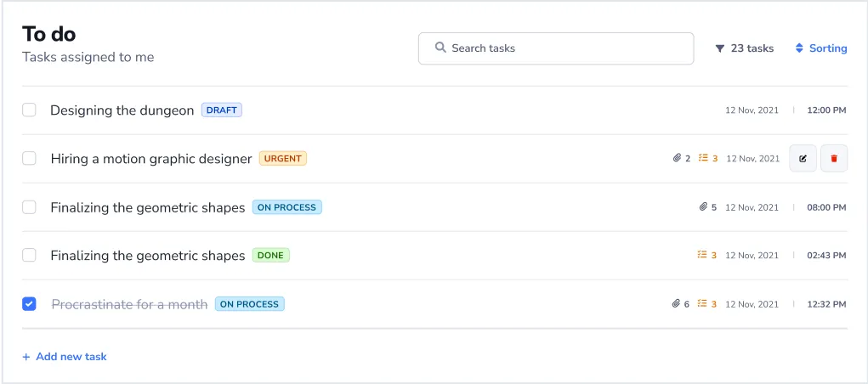This screenshot has height=384, width=868.
Task: Open the Sorting dropdown
Action: 821,48
